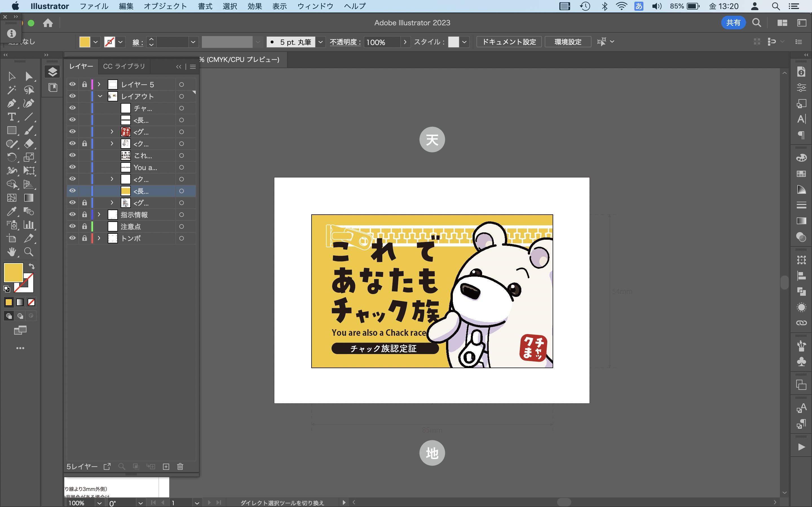Open the オブジェクト menu
The image size is (812, 507).
(165, 6)
